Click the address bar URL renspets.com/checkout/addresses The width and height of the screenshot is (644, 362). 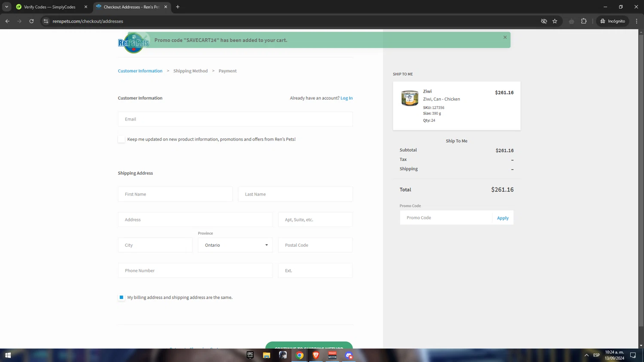(x=88, y=21)
